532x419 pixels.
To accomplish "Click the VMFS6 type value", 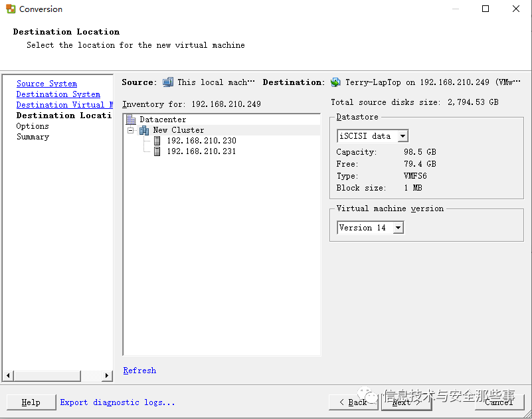I will [x=415, y=176].
